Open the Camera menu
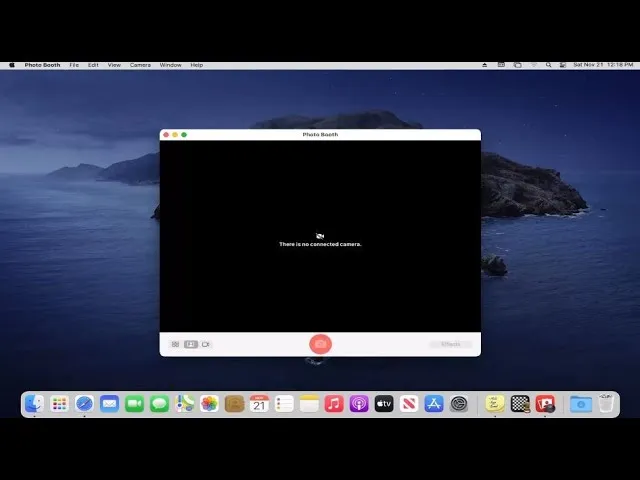Viewport: 640px width, 480px height. coord(140,65)
